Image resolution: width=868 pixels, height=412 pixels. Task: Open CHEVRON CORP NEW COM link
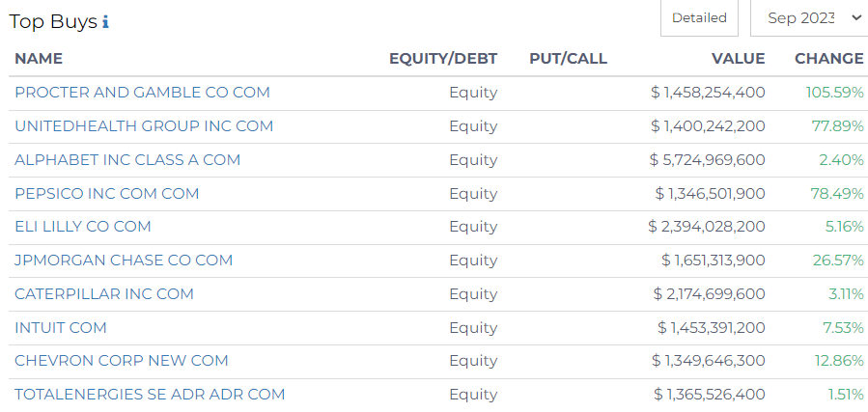tap(122, 361)
